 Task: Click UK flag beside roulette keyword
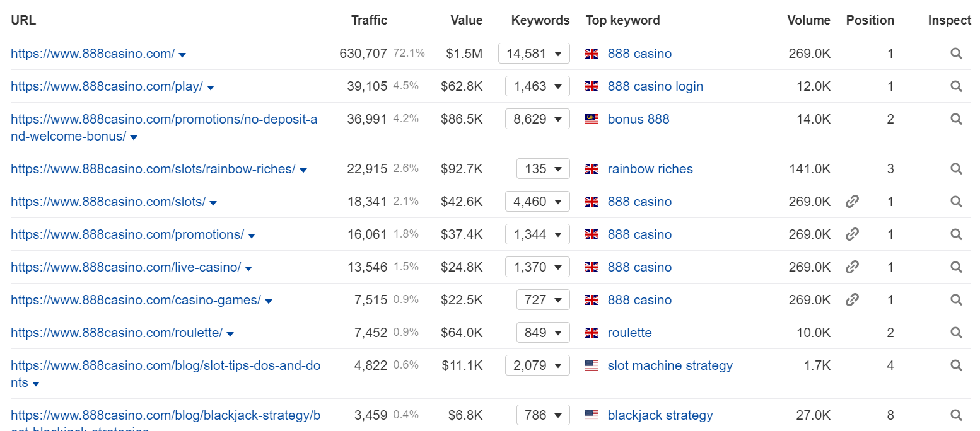point(592,333)
